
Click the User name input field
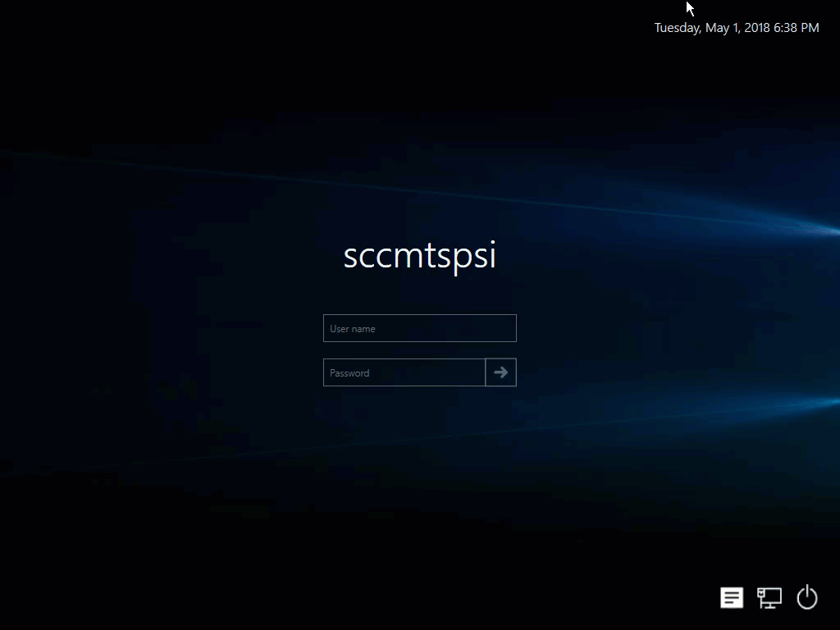[419, 328]
